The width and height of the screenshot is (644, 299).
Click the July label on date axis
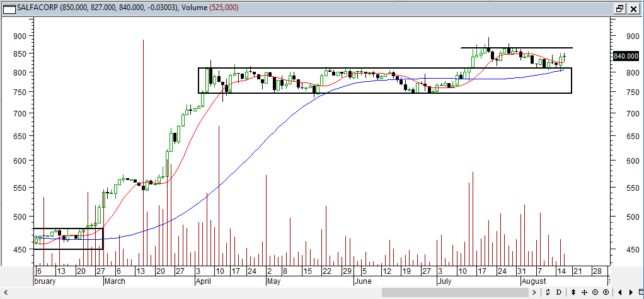(445, 281)
